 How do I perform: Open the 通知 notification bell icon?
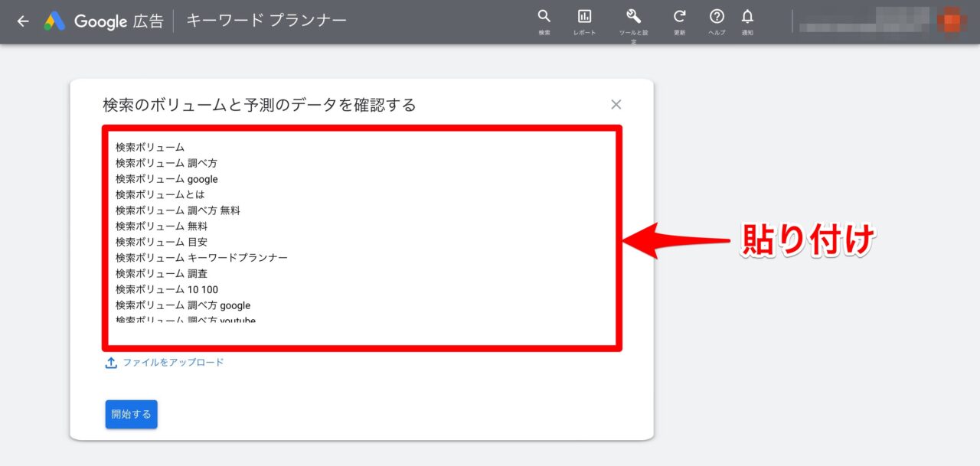pos(748,15)
